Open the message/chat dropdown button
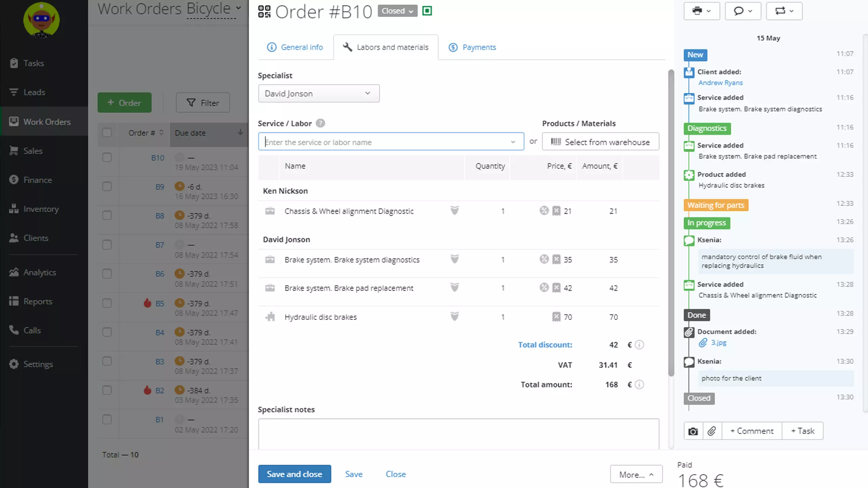Image resolution: width=868 pixels, height=488 pixels. coord(743,11)
